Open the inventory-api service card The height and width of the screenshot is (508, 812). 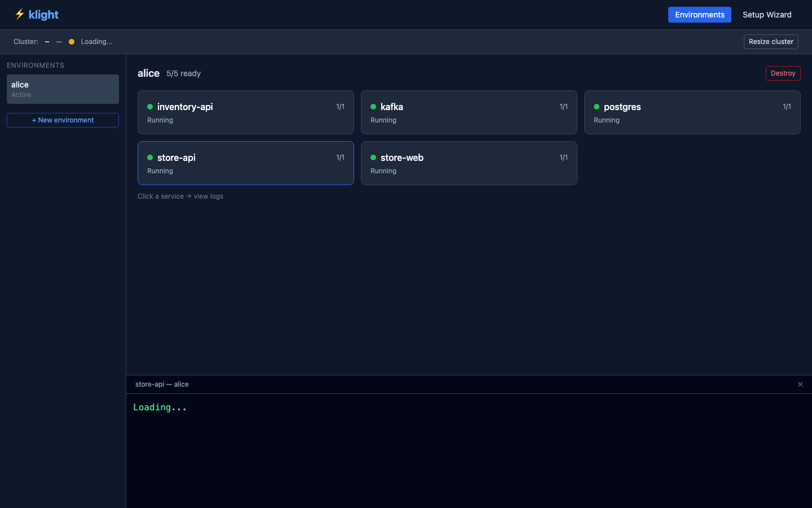[246, 112]
